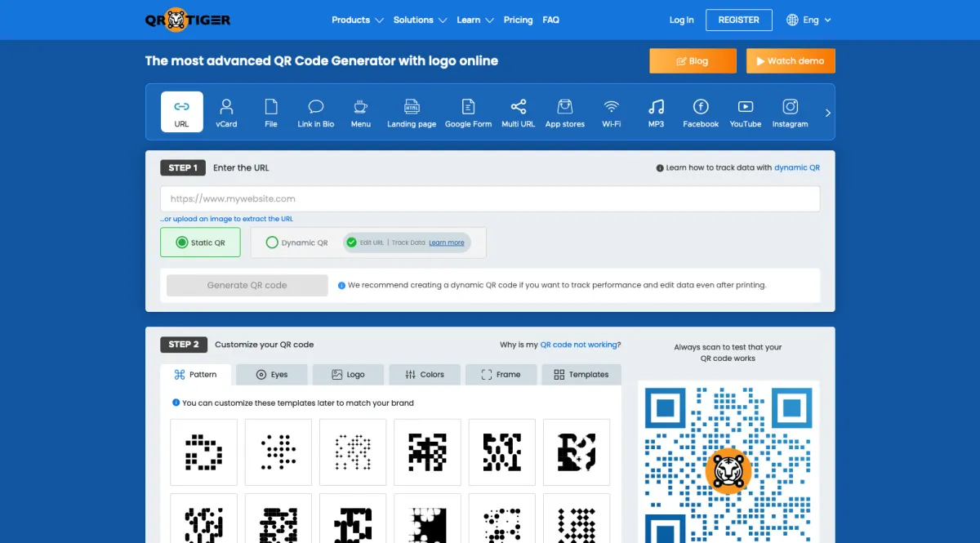Screen dimensions: 980x543
Task: Choose the Facebook QR type
Action: (701, 112)
